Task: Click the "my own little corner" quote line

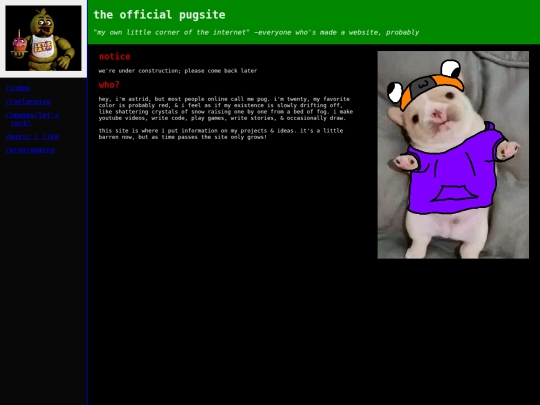Action: click(256, 32)
